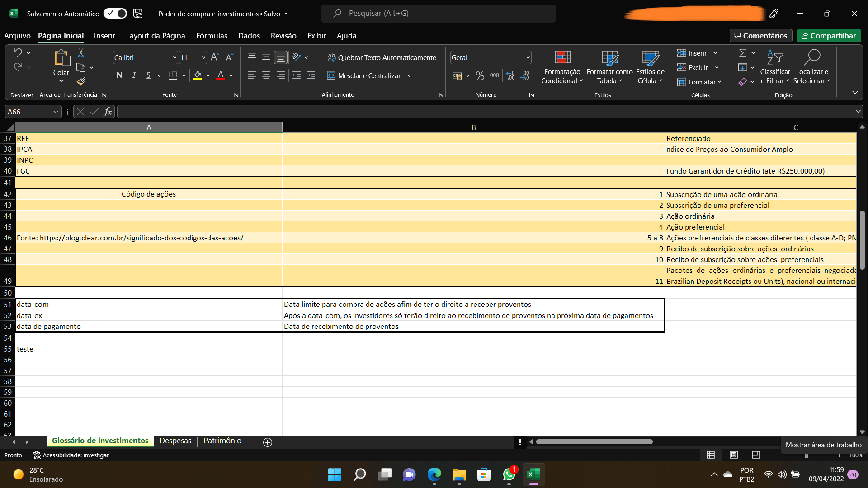Click the insert function fx icon

tap(108, 112)
